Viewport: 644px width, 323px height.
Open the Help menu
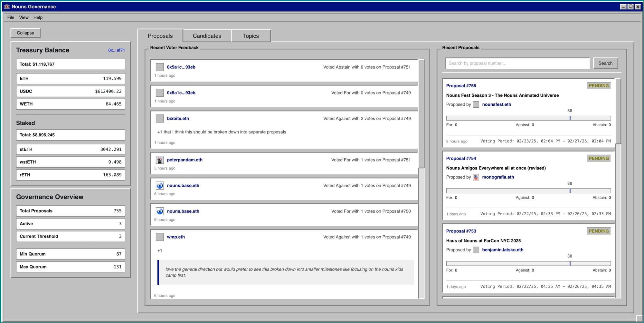coord(38,17)
